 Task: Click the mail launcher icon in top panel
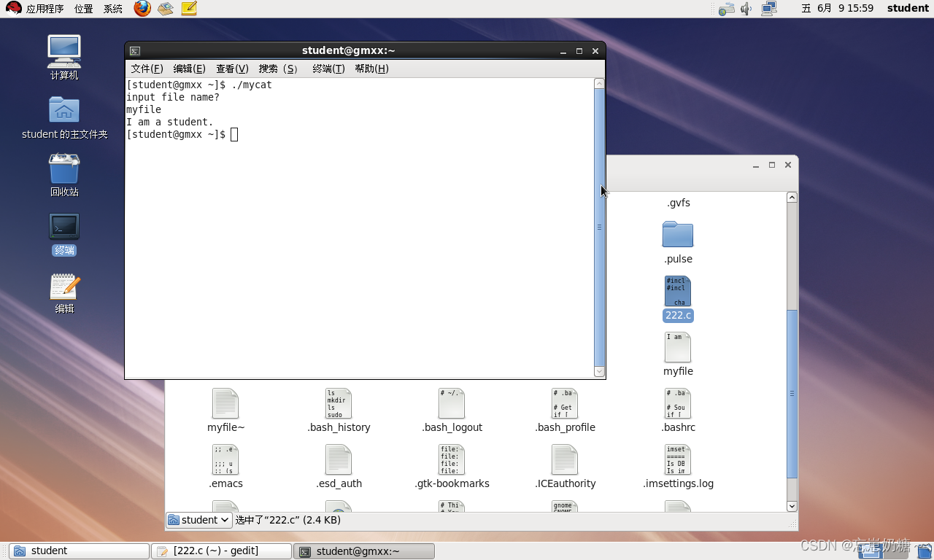click(x=166, y=9)
